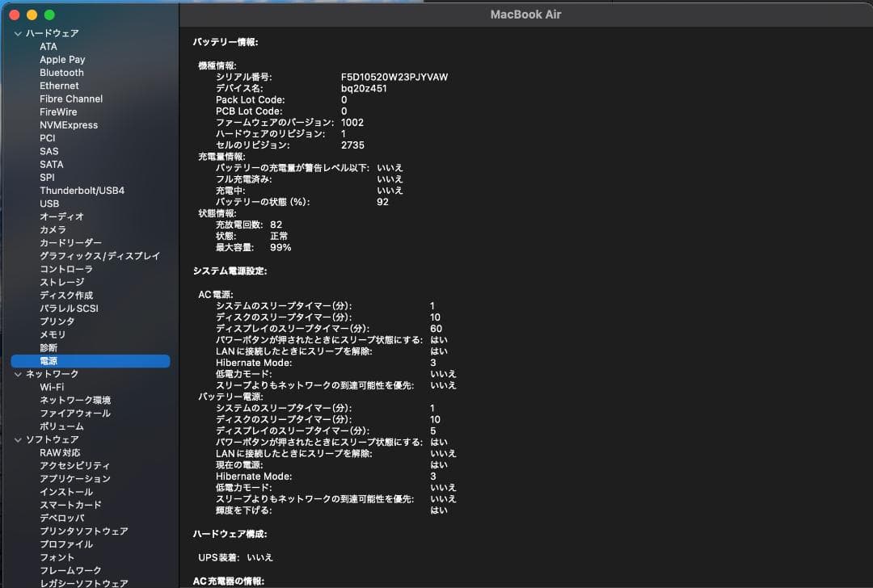Image resolution: width=873 pixels, height=588 pixels.
Task: Open メモリ entry
Action: 53,335
